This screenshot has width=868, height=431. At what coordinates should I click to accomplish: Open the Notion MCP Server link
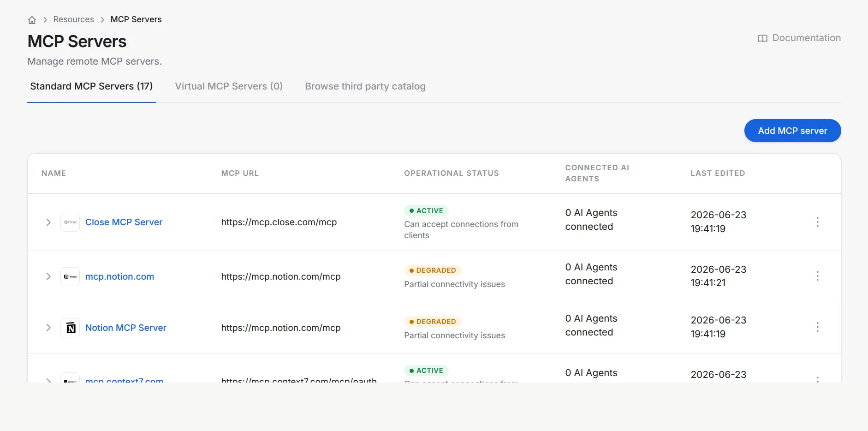pyautogui.click(x=126, y=328)
